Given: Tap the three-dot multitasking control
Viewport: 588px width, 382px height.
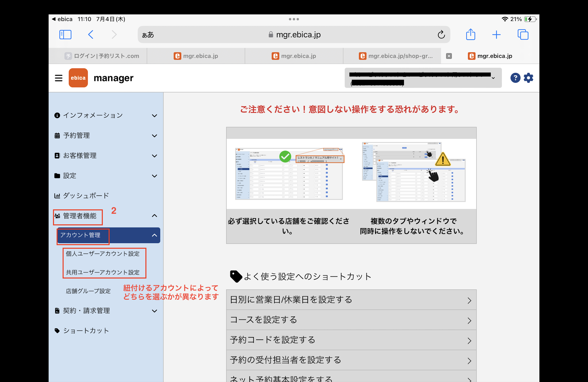Looking at the screenshot, I should (294, 19).
